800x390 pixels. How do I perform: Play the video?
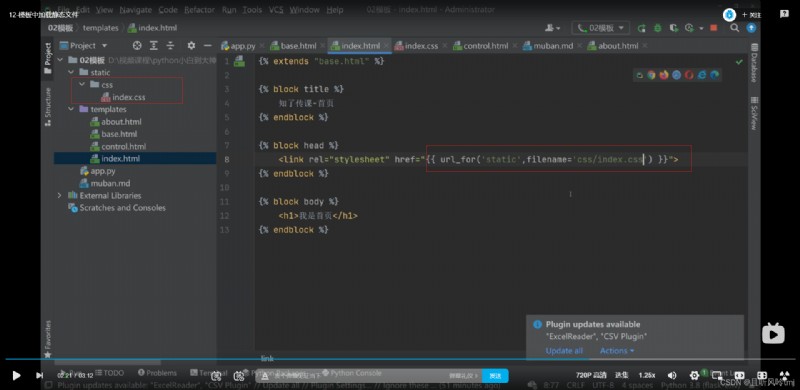click(16, 376)
